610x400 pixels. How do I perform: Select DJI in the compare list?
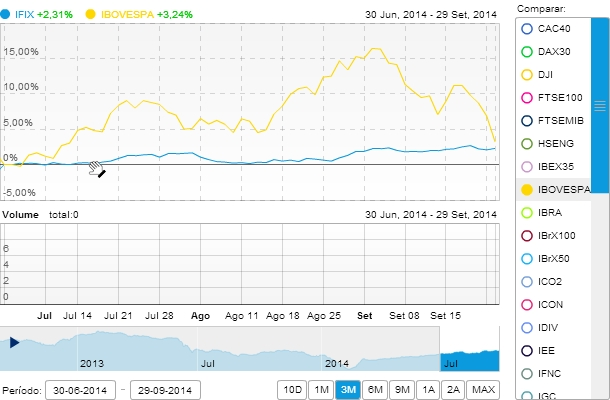527,74
